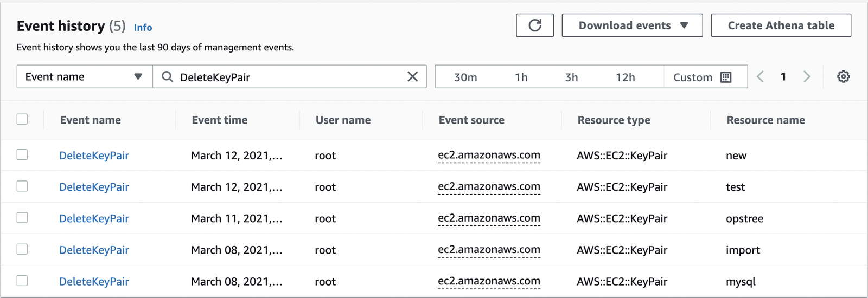Click the search magnifier icon

point(168,77)
